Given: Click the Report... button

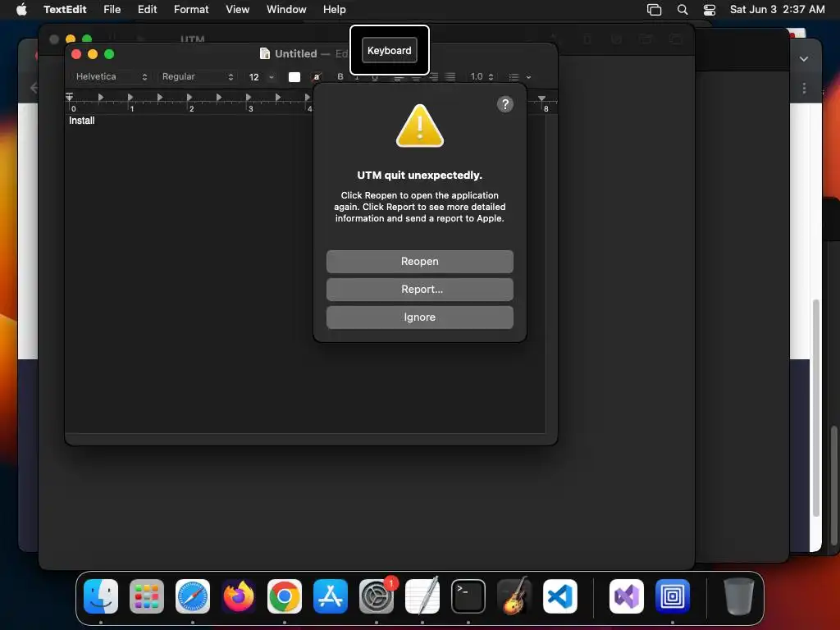Looking at the screenshot, I should (420, 290).
